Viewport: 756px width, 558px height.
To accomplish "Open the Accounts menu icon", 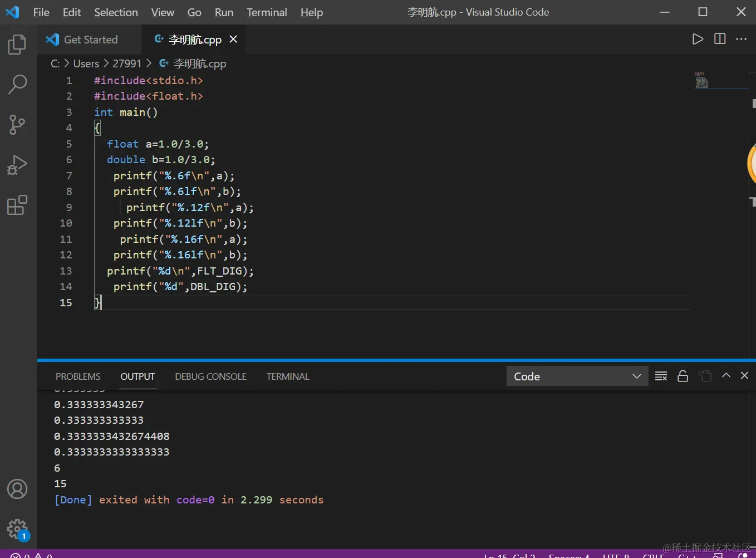I will pyautogui.click(x=17, y=489).
